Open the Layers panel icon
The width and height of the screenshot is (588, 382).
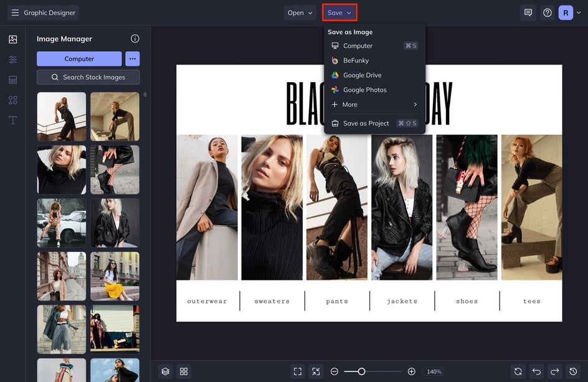(x=166, y=371)
